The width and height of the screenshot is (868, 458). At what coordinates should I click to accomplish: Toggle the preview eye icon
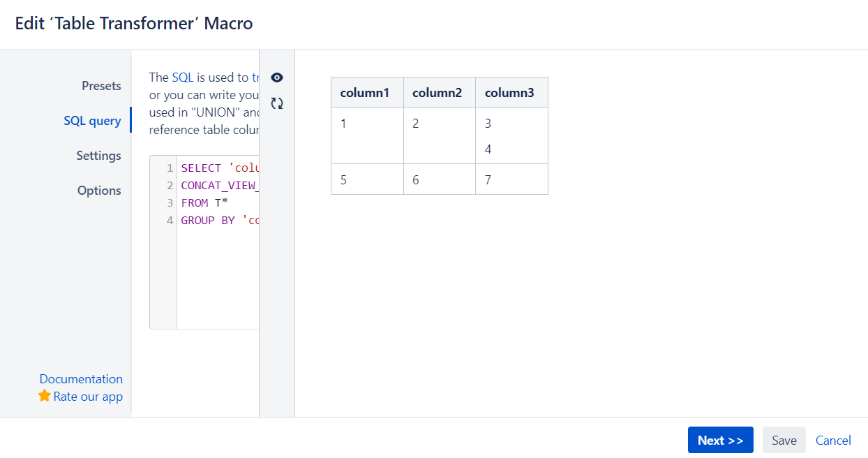277,77
